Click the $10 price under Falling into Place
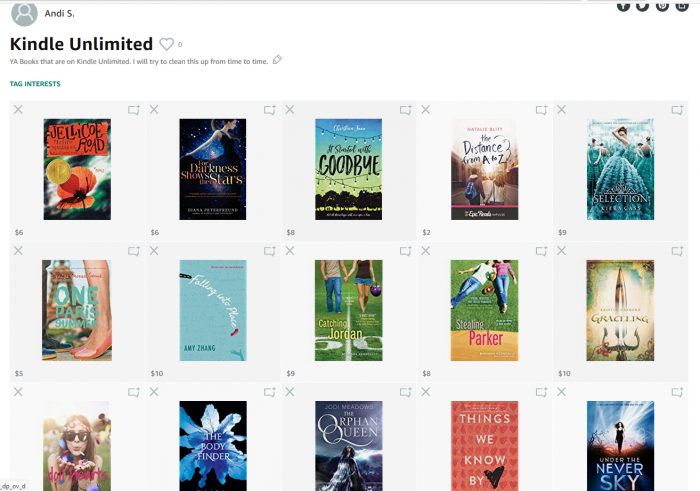Viewport: 700px width, 491px height. tap(157, 374)
